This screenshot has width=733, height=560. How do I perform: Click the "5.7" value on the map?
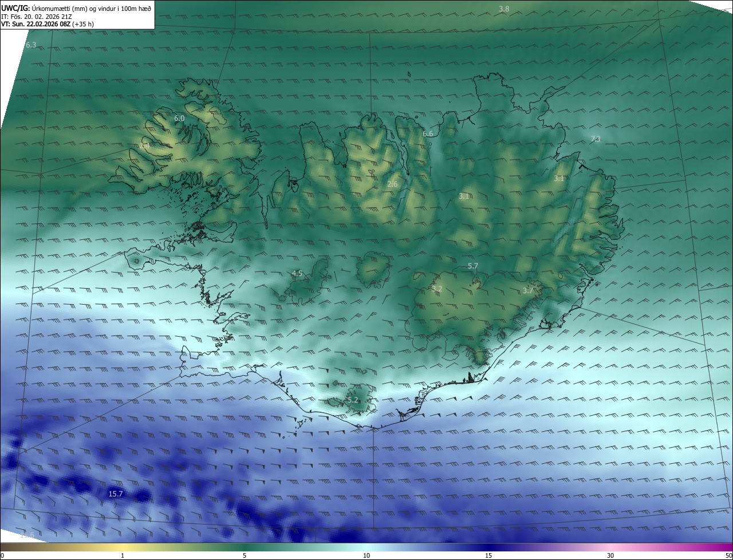coord(472,266)
